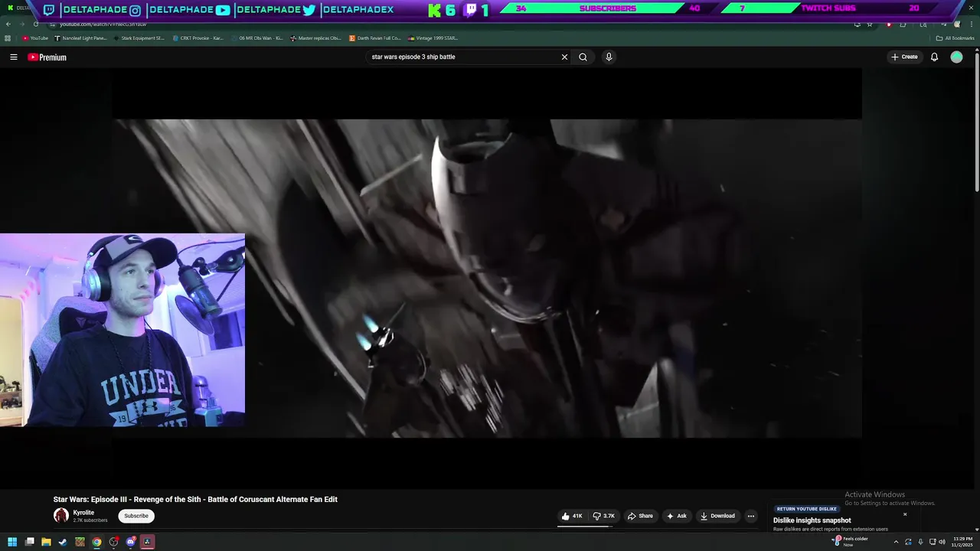Go to YouTube Premium home logo
The height and width of the screenshot is (551, 980).
[47, 57]
